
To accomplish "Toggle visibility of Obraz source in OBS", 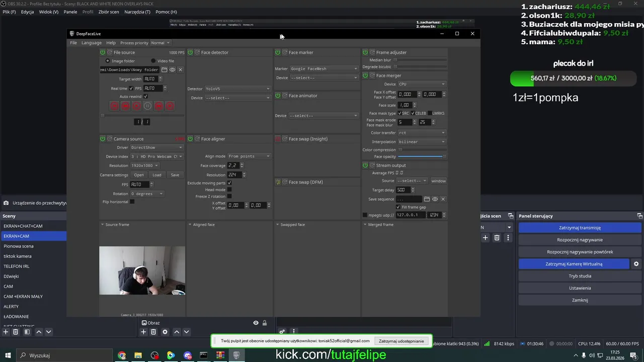I will [x=256, y=323].
